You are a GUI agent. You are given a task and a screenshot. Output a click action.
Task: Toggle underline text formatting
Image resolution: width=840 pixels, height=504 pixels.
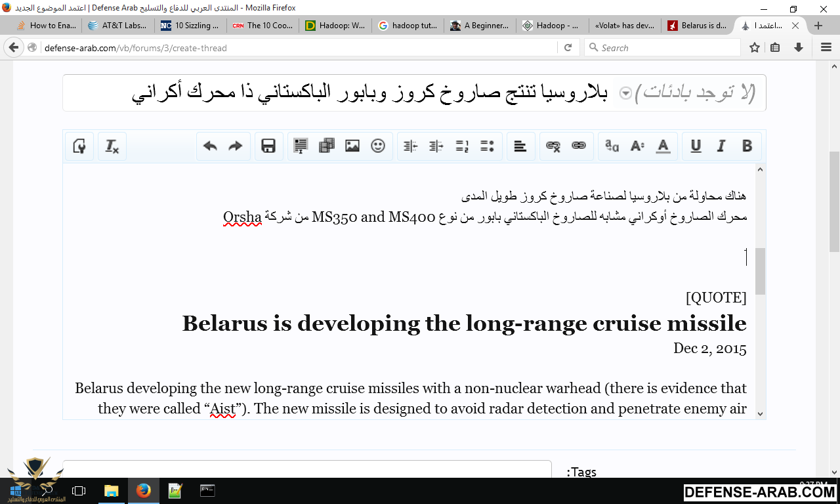(696, 146)
